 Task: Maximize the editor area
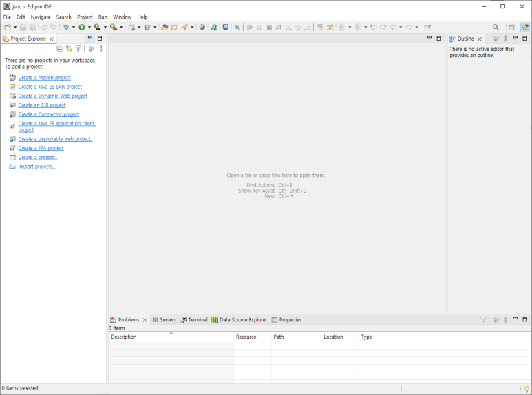[x=438, y=39]
